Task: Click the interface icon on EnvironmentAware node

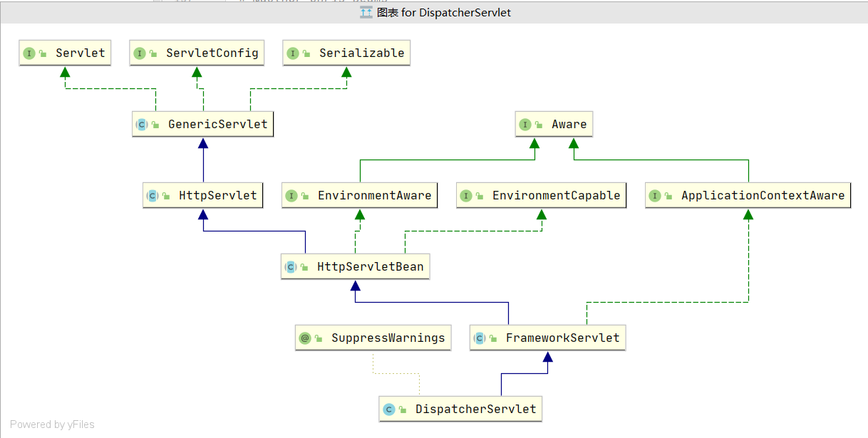Action: coord(293,194)
